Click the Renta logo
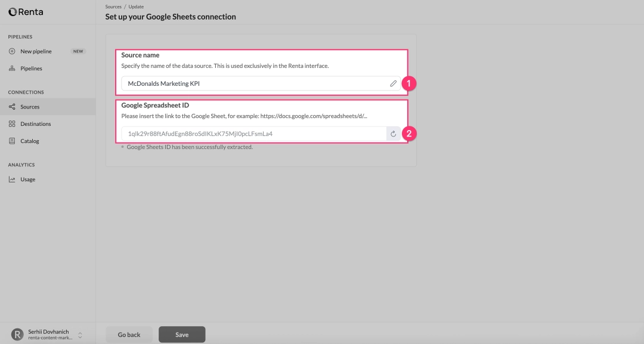Image resolution: width=644 pixels, height=344 pixels. 24,11
